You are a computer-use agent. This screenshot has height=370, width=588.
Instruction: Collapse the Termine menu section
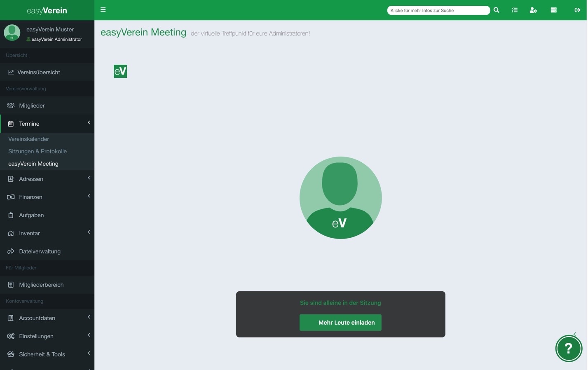pos(89,123)
